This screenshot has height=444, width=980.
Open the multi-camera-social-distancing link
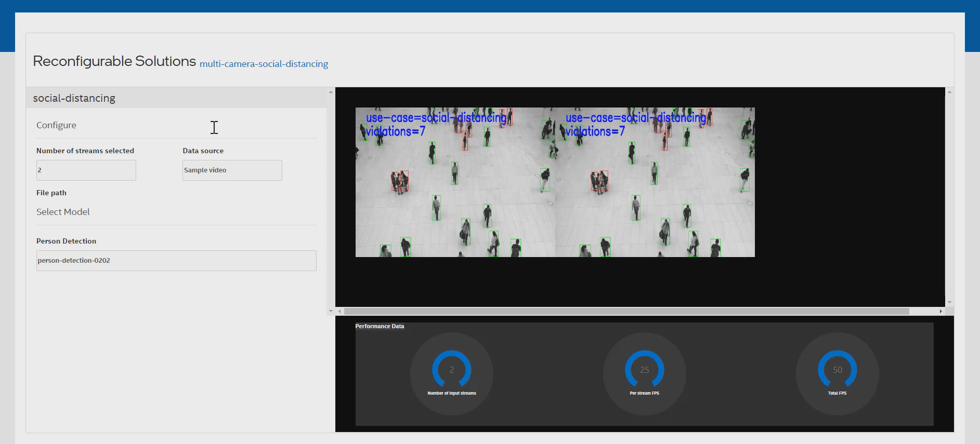tap(264, 64)
